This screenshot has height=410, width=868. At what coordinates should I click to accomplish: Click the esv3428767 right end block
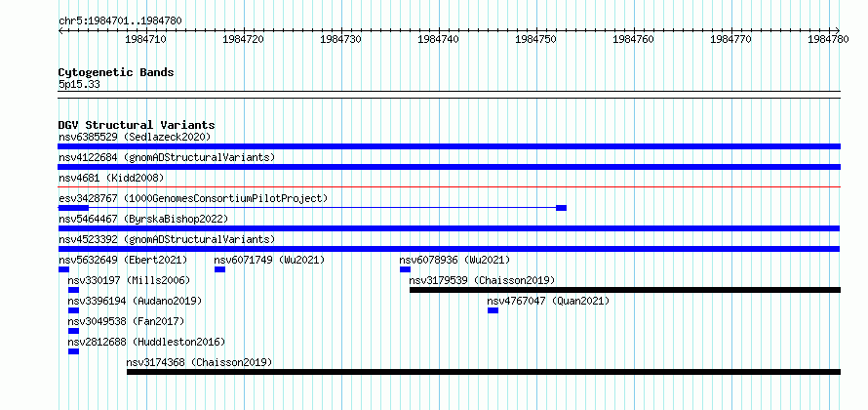click(x=561, y=208)
